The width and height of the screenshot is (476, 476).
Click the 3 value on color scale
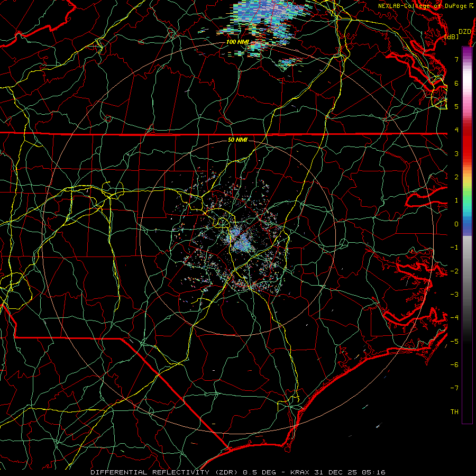[456, 153]
